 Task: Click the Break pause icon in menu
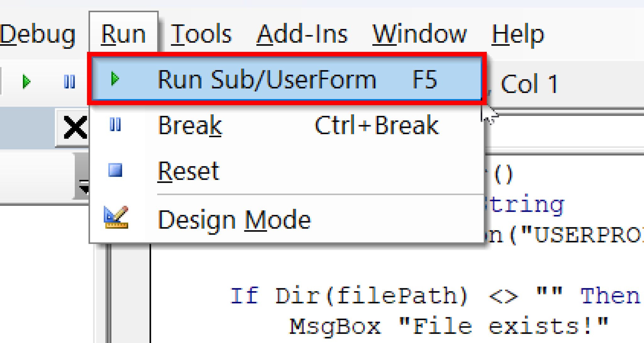click(115, 125)
